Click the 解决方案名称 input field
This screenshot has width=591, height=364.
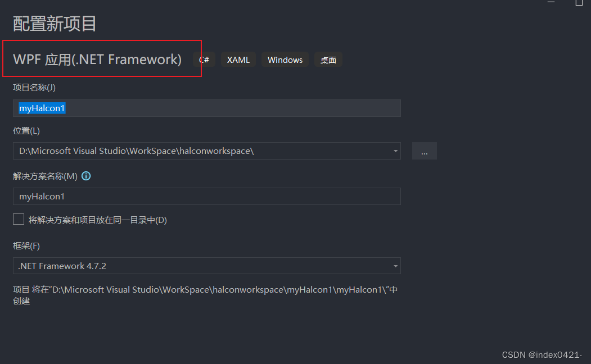point(206,196)
